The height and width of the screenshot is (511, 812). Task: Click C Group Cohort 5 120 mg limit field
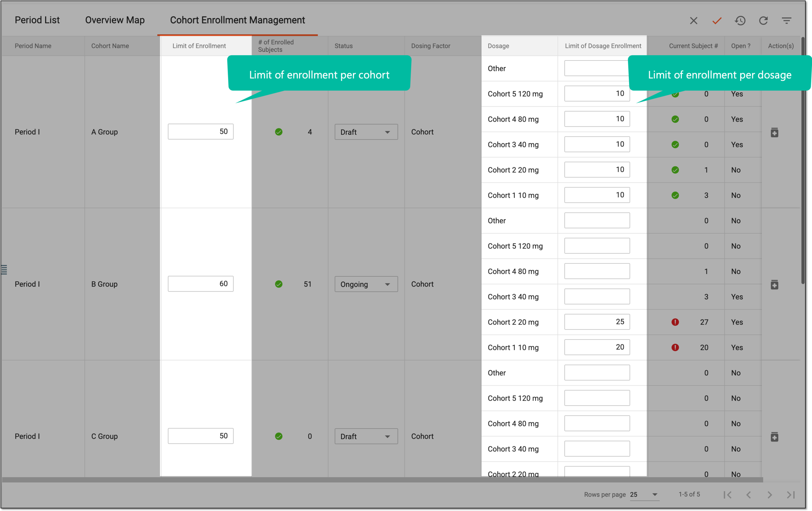[597, 398]
